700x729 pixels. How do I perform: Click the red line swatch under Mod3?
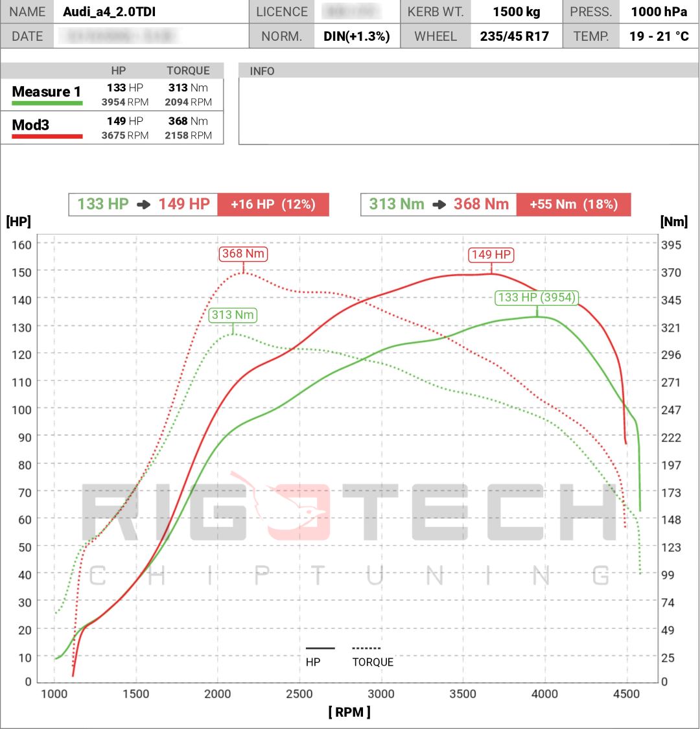click(x=47, y=137)
